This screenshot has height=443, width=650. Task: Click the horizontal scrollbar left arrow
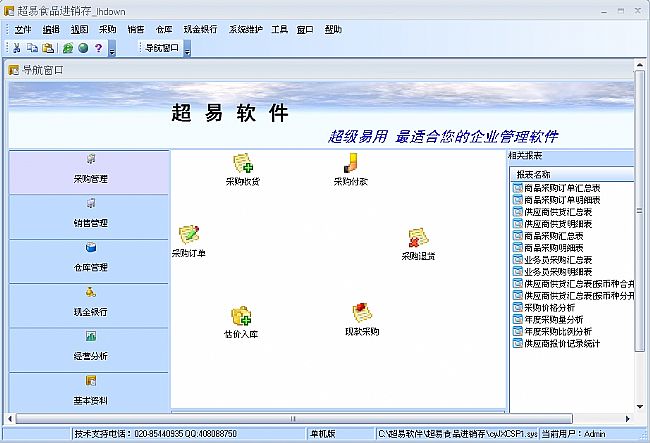[10, 419]
